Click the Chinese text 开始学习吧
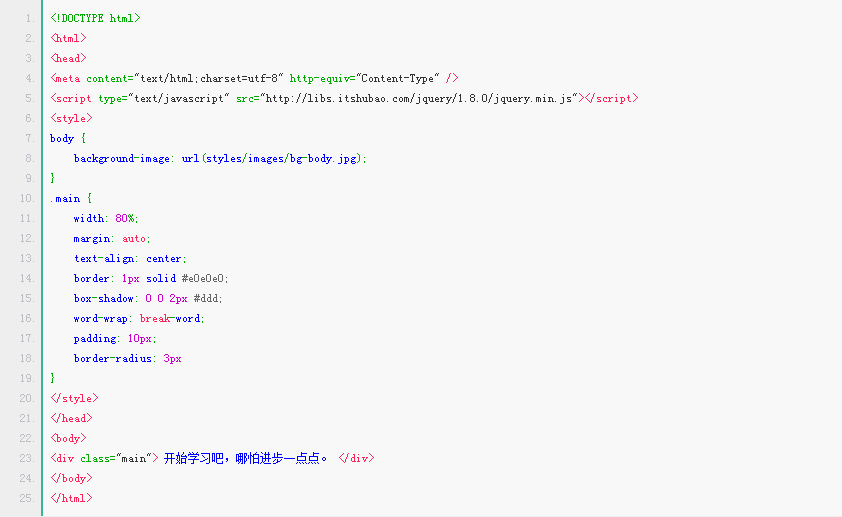The height and width of the screenshot is (517, 842). coord(193,458)
